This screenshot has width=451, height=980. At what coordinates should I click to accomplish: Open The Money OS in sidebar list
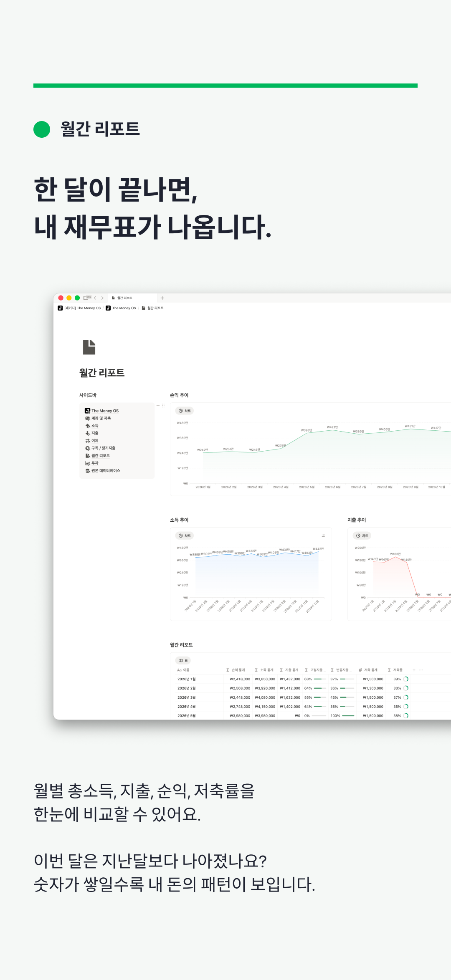click(102, 411)
